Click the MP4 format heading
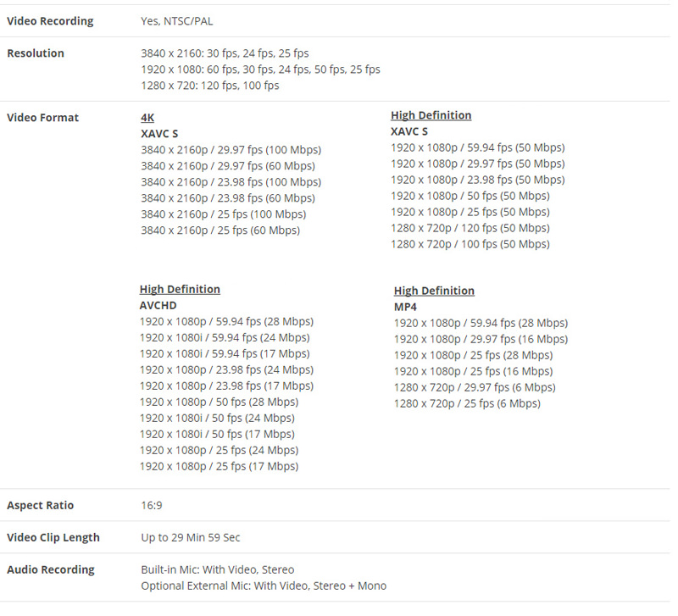The width and height of the screenshot is (678, 616). [405, 308]
